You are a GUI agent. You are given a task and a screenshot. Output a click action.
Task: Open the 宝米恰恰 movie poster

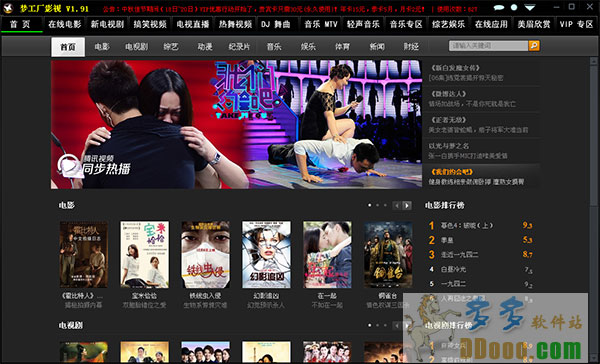[145, 255]
